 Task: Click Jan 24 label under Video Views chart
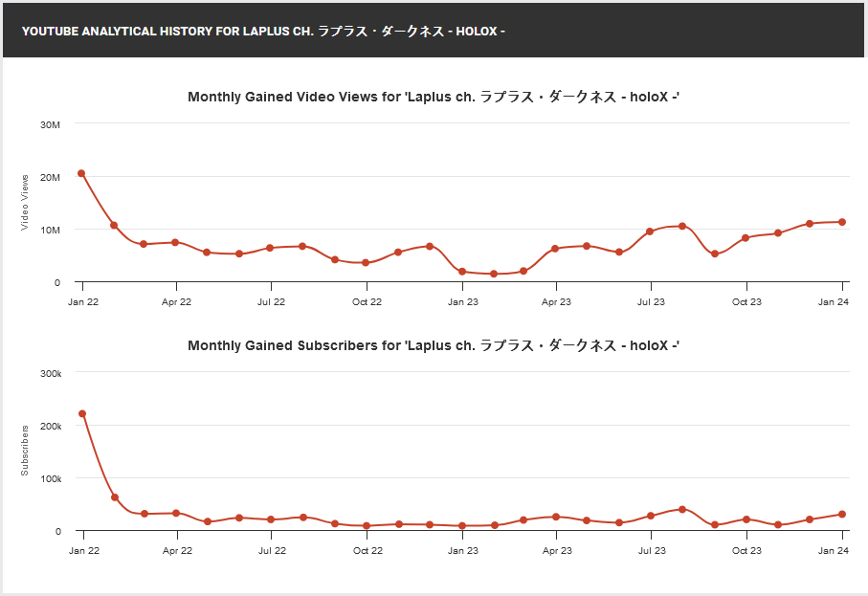pyautogui.click(x=834, y=302)
